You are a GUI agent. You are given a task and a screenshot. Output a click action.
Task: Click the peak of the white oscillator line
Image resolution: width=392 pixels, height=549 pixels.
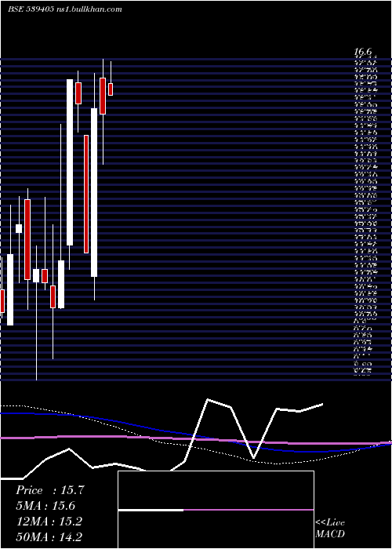[x=208, y=399]
